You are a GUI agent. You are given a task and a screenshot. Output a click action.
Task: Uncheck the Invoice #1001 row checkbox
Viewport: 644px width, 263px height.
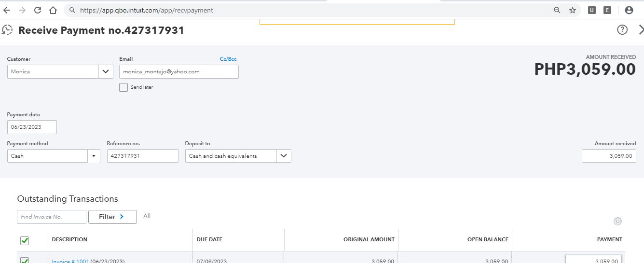[25, 261]
